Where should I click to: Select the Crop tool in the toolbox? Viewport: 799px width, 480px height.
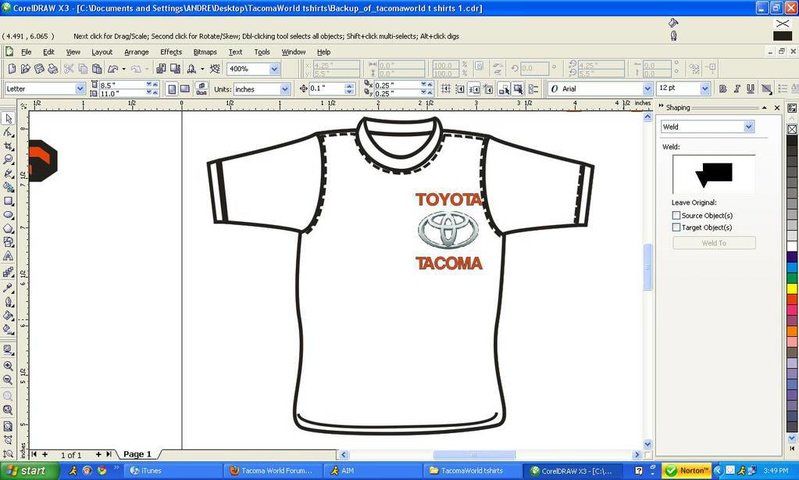(8, 146)
